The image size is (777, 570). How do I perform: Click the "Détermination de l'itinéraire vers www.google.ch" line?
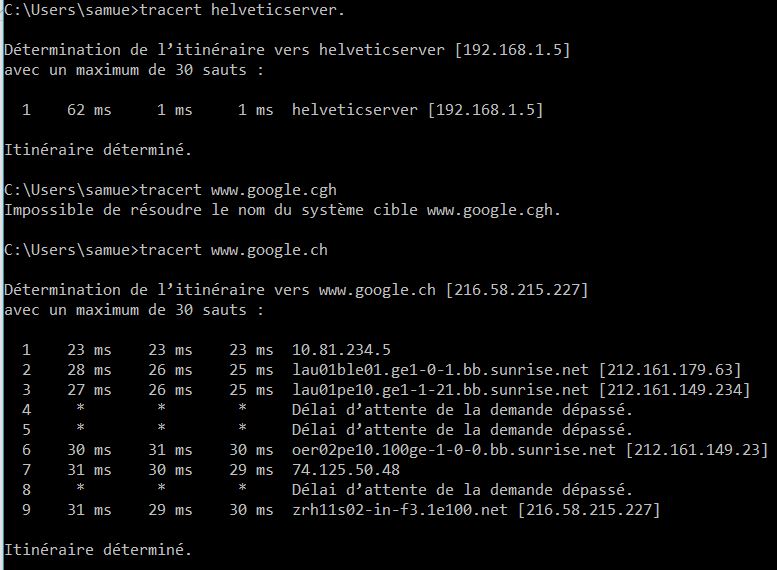(296, 290)
